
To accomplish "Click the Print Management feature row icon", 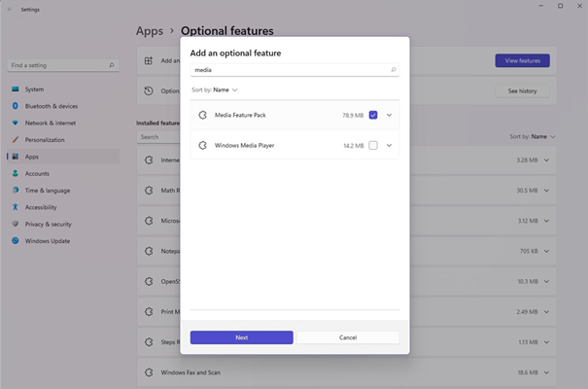I will click(149, 312).
